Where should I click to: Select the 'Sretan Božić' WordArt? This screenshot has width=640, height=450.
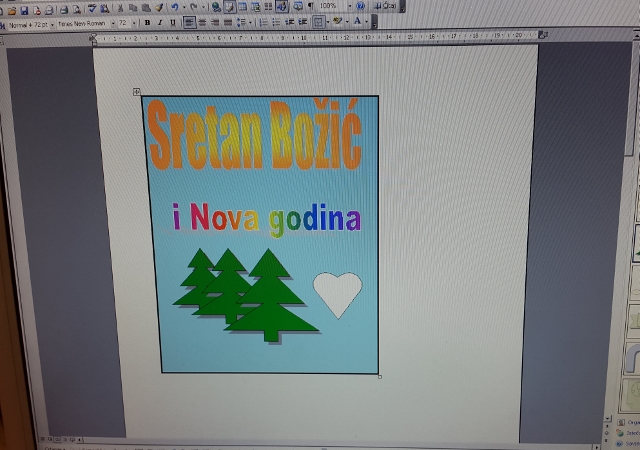click(x=255, y=134)
